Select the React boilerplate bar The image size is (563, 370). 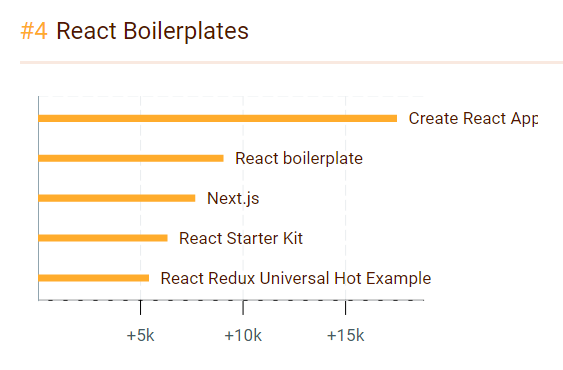pyautogui.click(x=131, y=158)
